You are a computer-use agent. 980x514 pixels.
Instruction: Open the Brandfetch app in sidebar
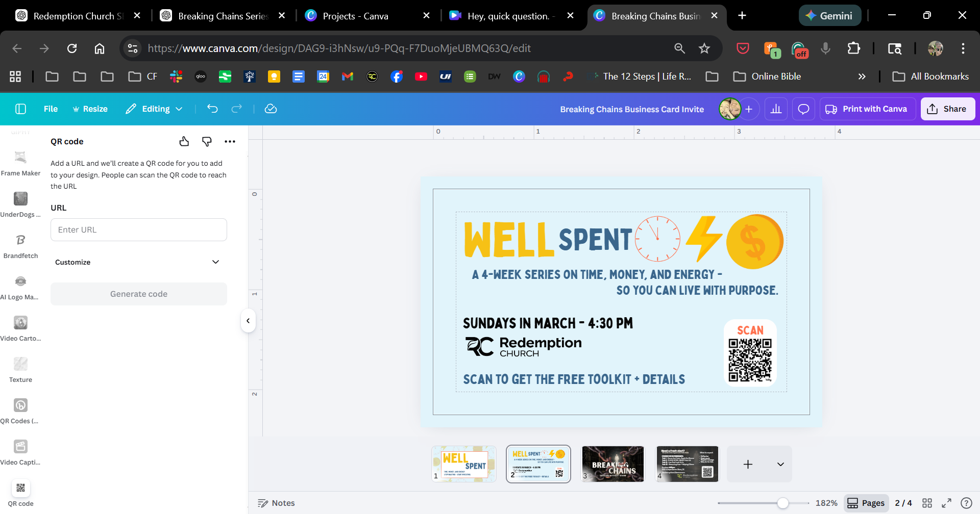pyautogui.click(x=20, y=245)
